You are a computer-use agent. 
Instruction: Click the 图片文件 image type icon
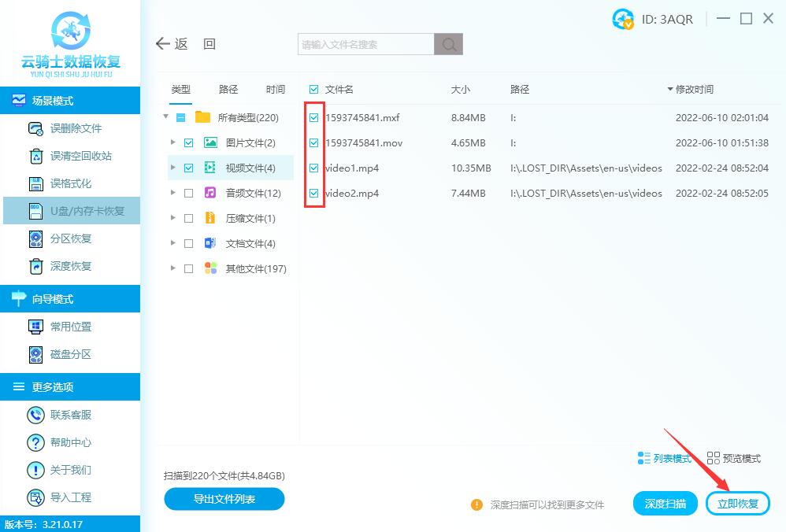point(210,142)
